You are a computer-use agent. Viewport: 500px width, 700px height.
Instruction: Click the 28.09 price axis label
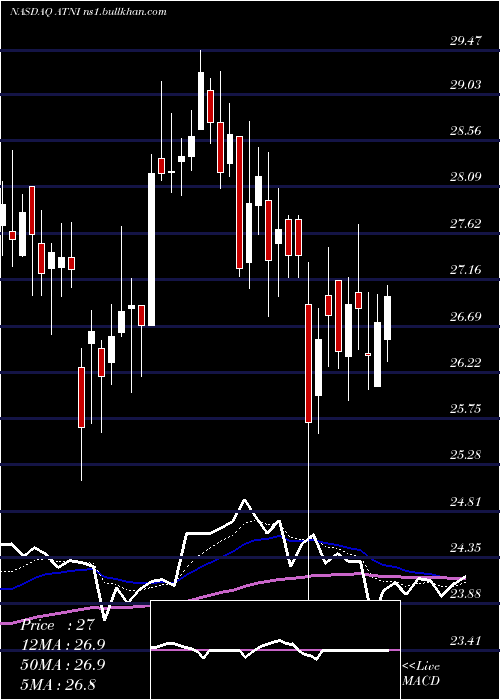[466, 177]
